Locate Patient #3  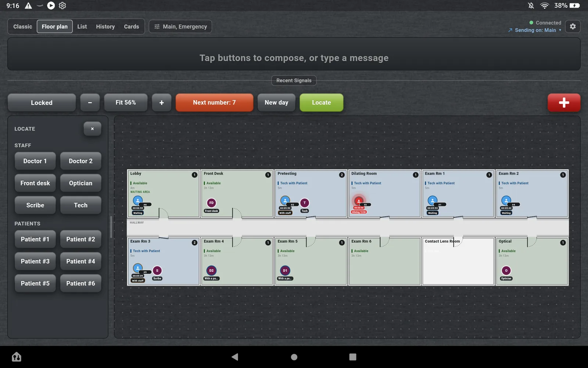35,261
